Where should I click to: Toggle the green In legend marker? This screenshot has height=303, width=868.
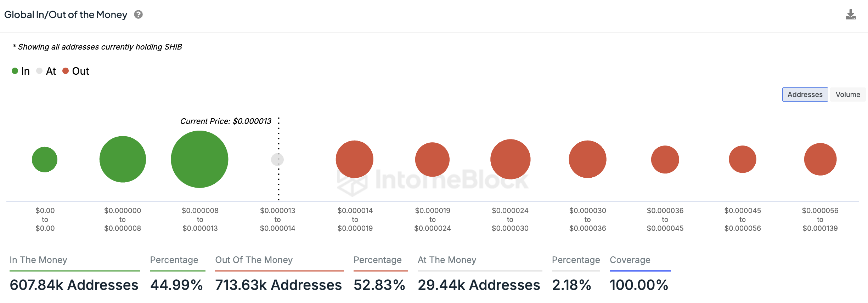click(x=15, y=71)
